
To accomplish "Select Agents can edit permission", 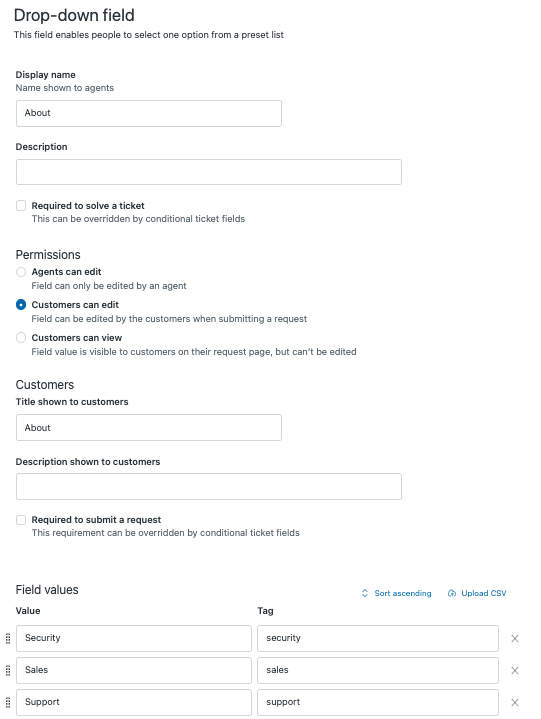I will click(x=21, y=272).
